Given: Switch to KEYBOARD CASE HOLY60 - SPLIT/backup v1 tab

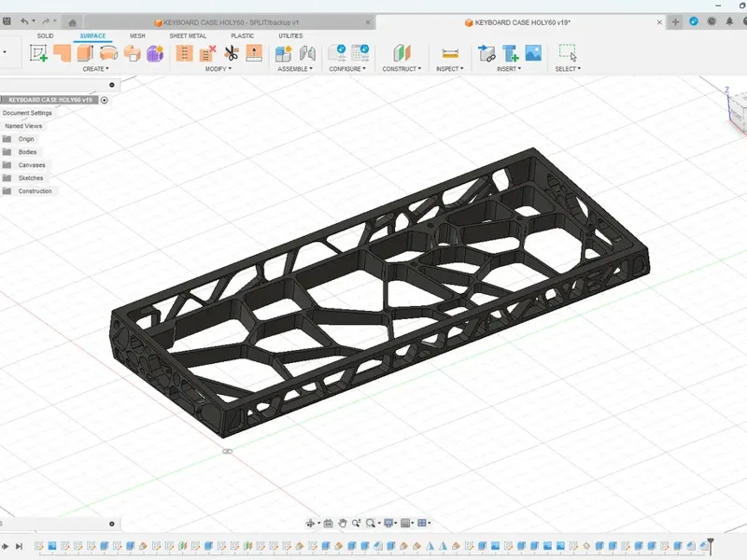Looking at the screenshot, I should point(231,22).
